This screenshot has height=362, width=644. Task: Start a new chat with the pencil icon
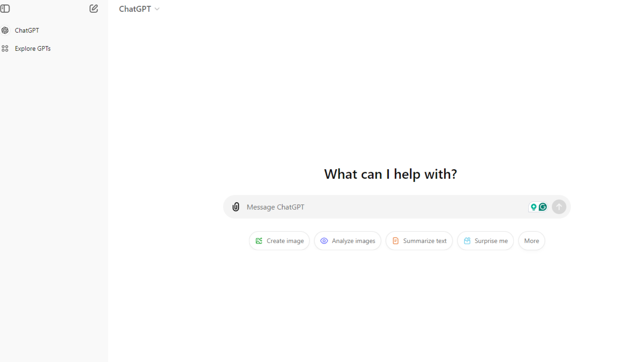click(94, 9)
